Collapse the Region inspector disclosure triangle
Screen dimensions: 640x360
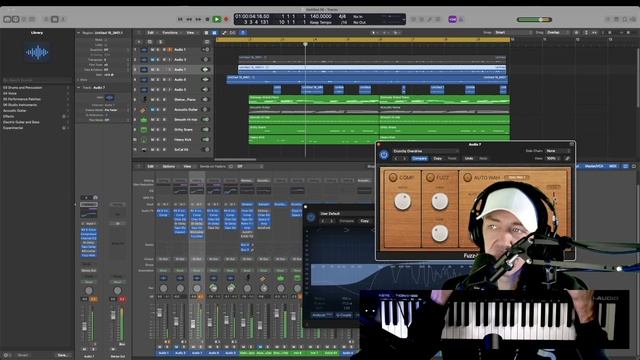click(x=79, y=33)
